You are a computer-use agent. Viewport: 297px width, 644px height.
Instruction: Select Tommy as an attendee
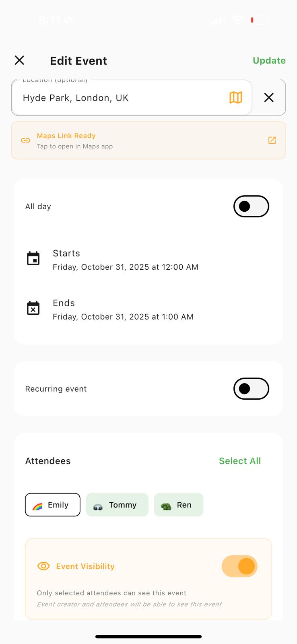[x=117, y=505]
